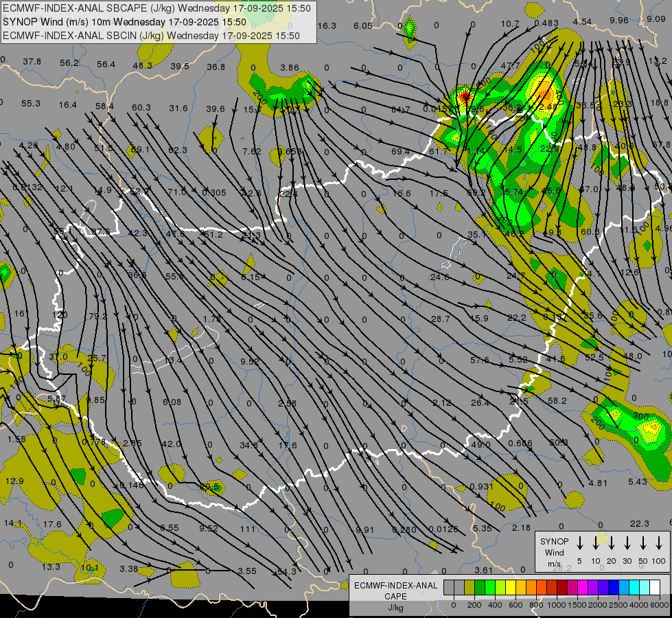
Task: Pick the pure yellow CAPE legend swatch
Action: [x=511, y=587]
